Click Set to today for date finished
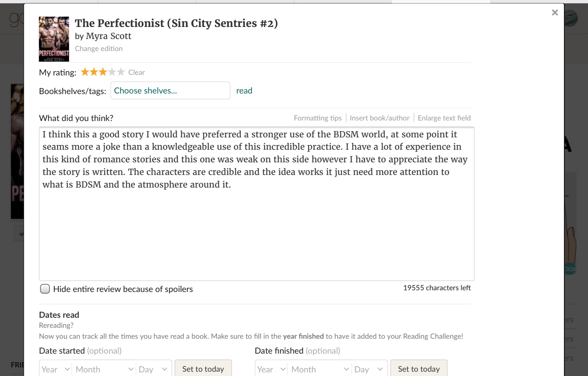This screenshot has width=588, height=376. coord(419,369)
